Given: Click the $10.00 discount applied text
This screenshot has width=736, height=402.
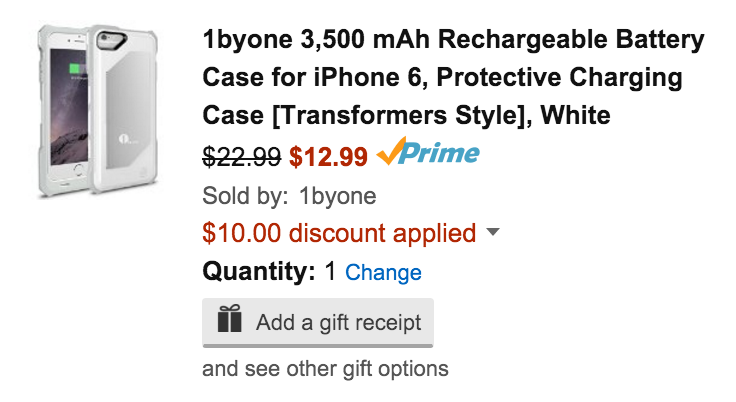Looking at the screenshot, I should pos(338,234).
